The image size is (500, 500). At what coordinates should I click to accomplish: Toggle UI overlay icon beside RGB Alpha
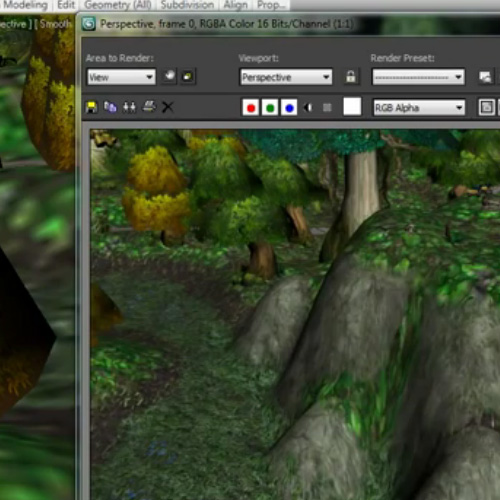[x=486, y=107]
